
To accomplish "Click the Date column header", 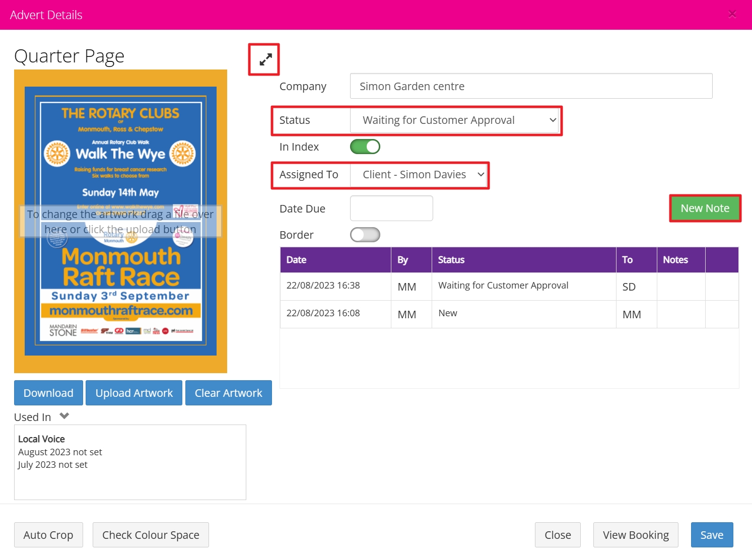I will 335,260.
